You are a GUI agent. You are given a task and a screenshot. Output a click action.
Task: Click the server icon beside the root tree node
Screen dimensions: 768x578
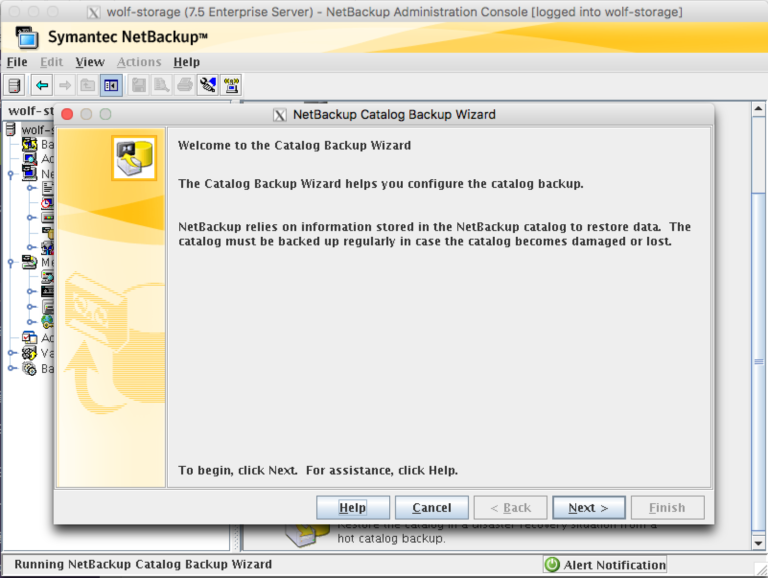[11, 130]
